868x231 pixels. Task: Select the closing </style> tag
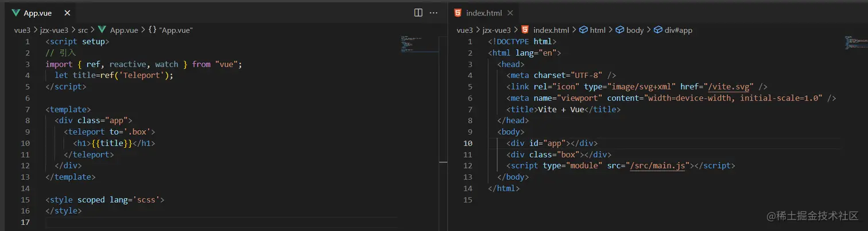[63, 211]
